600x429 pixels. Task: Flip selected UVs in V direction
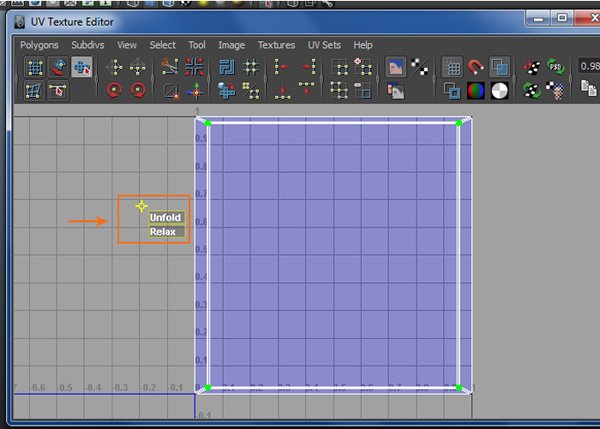coord(138,68)
